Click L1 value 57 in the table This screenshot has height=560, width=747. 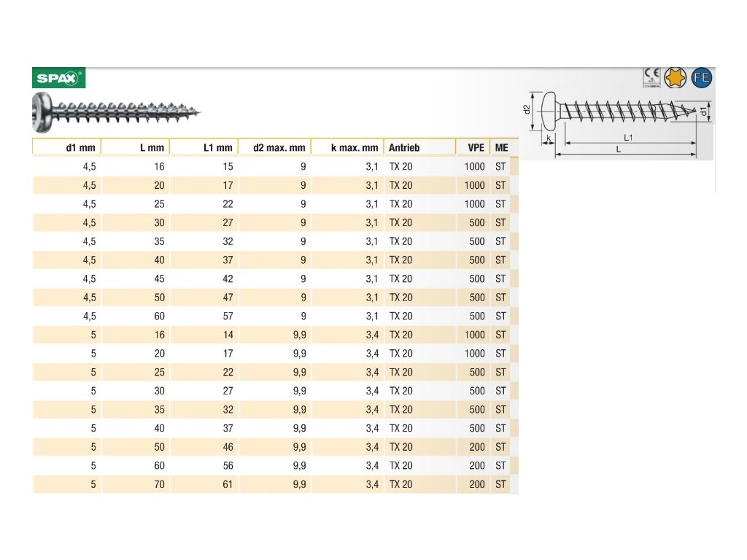(x=228, y=316)
